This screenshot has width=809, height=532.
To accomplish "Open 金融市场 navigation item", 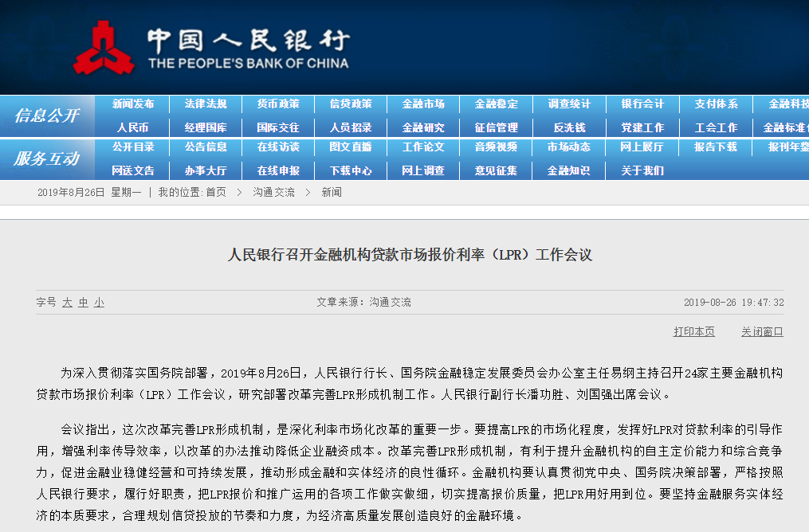I will [x=423, y=104].
